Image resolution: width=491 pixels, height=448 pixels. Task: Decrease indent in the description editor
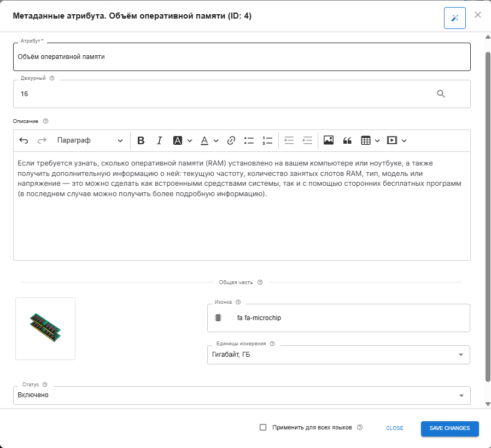coord(289,140)
